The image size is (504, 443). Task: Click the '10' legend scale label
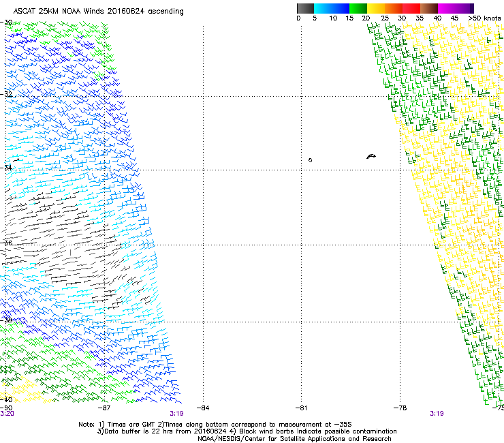333,18
